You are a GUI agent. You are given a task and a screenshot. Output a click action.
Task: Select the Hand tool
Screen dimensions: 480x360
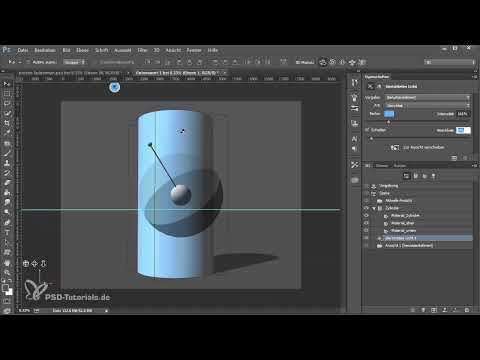click(7, 263)
